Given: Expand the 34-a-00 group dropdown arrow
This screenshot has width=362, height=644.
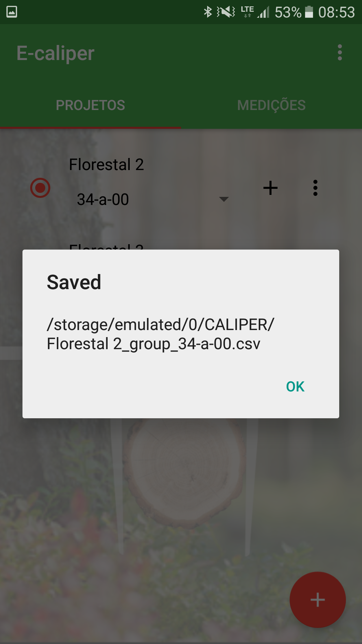Looking at the screenshot, I should pyautogui.click(x=224, y=199).
